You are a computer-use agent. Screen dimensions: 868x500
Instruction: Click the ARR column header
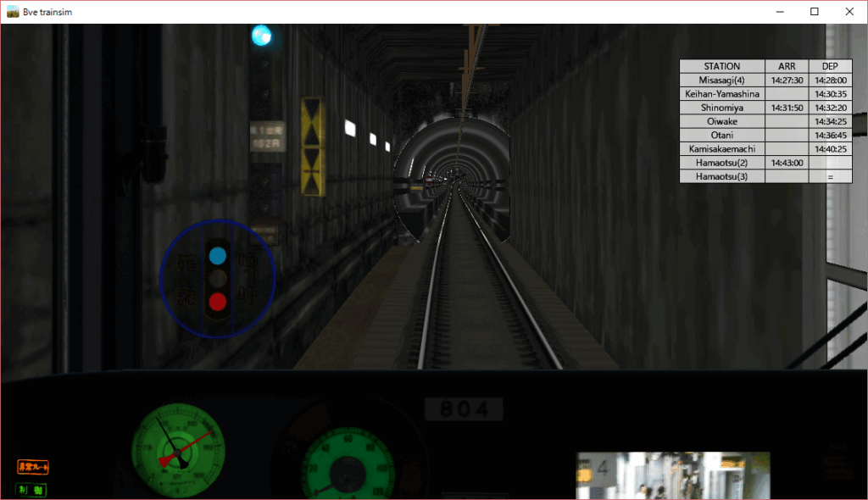pos(787,66)
